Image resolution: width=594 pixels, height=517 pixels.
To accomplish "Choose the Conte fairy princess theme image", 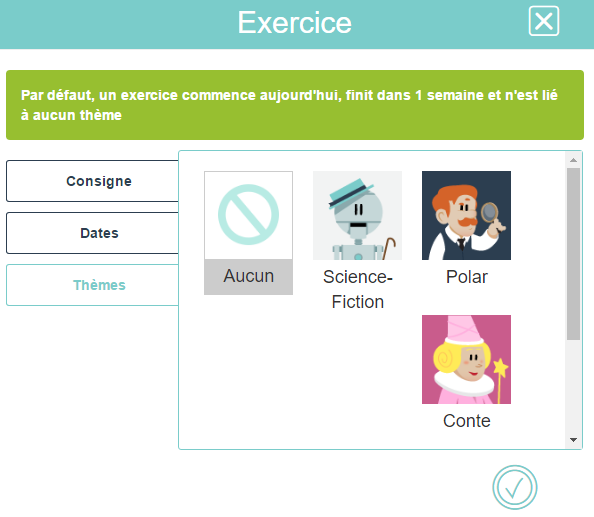I will click(466, 359).
